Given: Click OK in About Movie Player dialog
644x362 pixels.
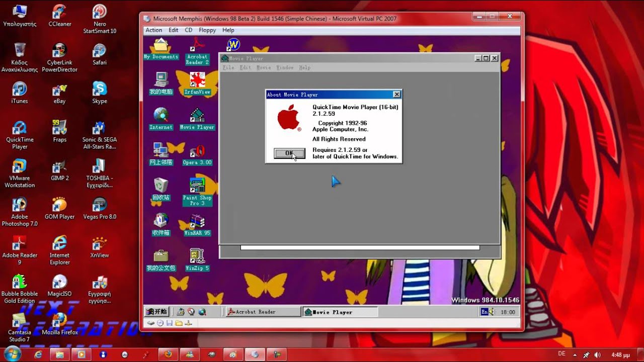Looking at the screenshot, I should tap(289, 153).
